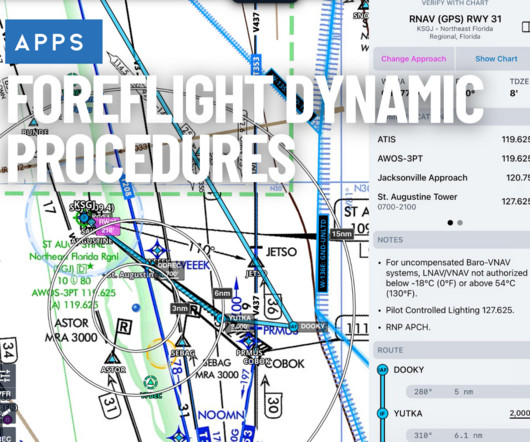Tap the RNP APCH note
Screen dimensions: 530x442
pyautogui.click(x=408, y=327)
